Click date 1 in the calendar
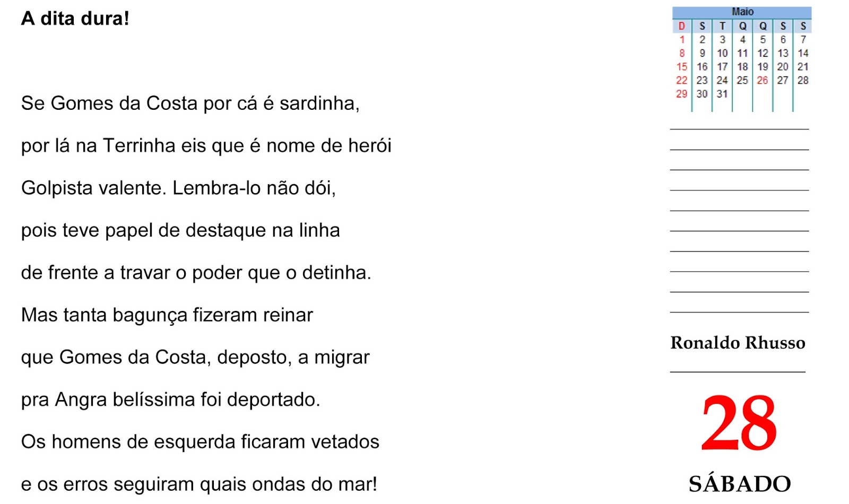The height and width of the screenshot is (504, 849). (x=682, y=40)
